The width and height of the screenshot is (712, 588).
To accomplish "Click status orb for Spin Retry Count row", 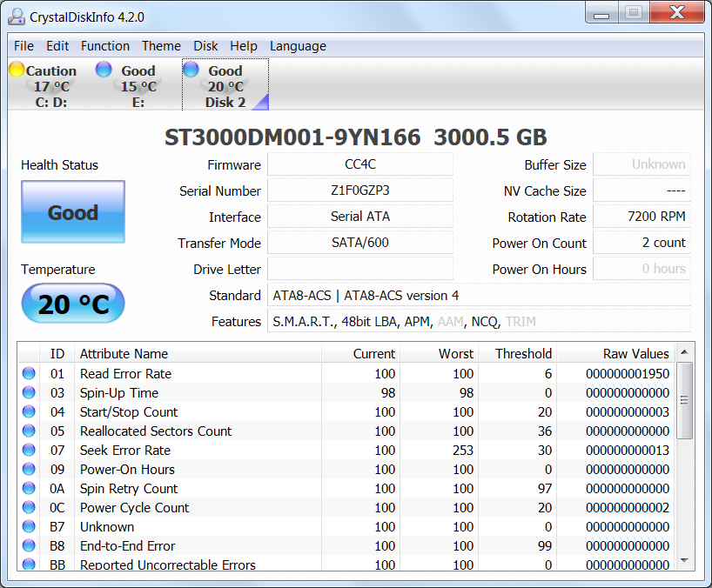I will pos(29,488).
